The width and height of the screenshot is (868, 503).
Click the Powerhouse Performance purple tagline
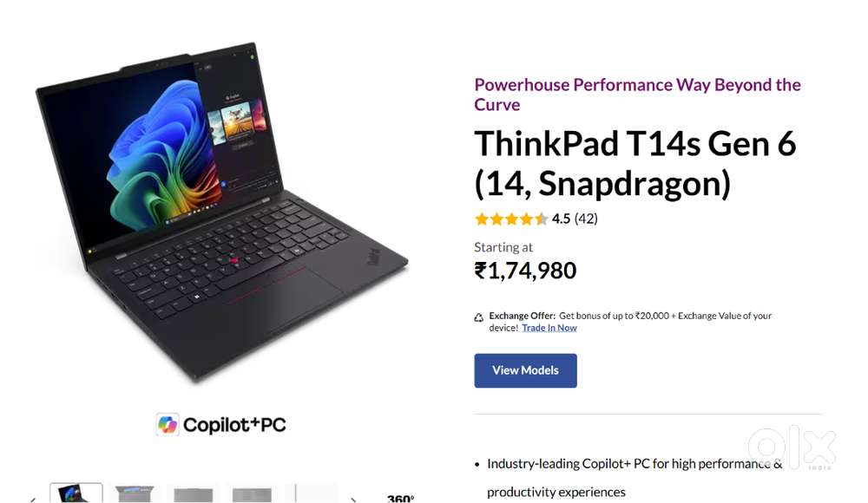pyautogui.click(x=638, y=95)
